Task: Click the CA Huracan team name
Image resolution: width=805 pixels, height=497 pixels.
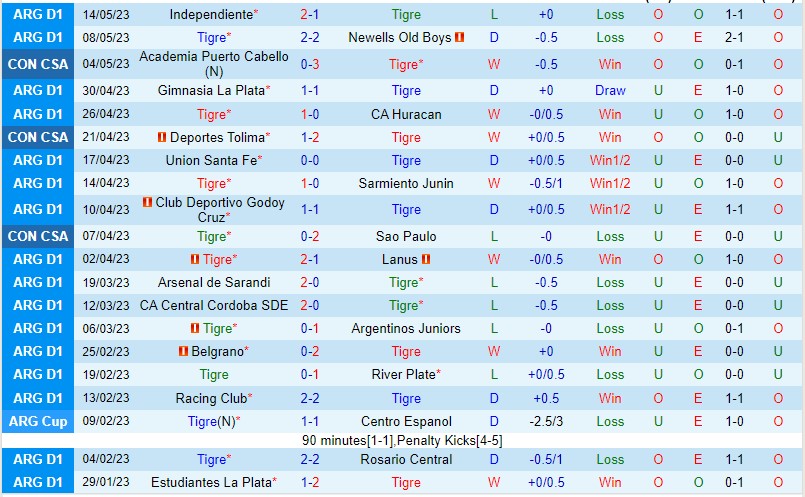Action: (406, 114)
